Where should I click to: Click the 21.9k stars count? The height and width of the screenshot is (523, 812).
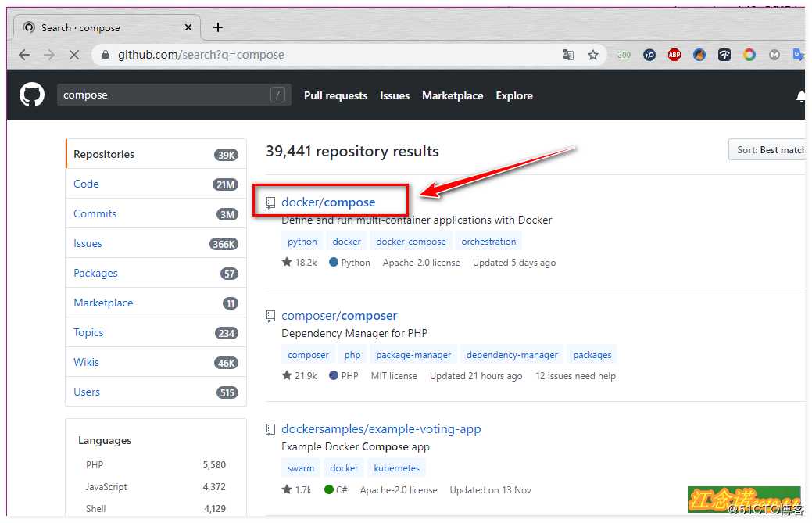coord(299,376)
